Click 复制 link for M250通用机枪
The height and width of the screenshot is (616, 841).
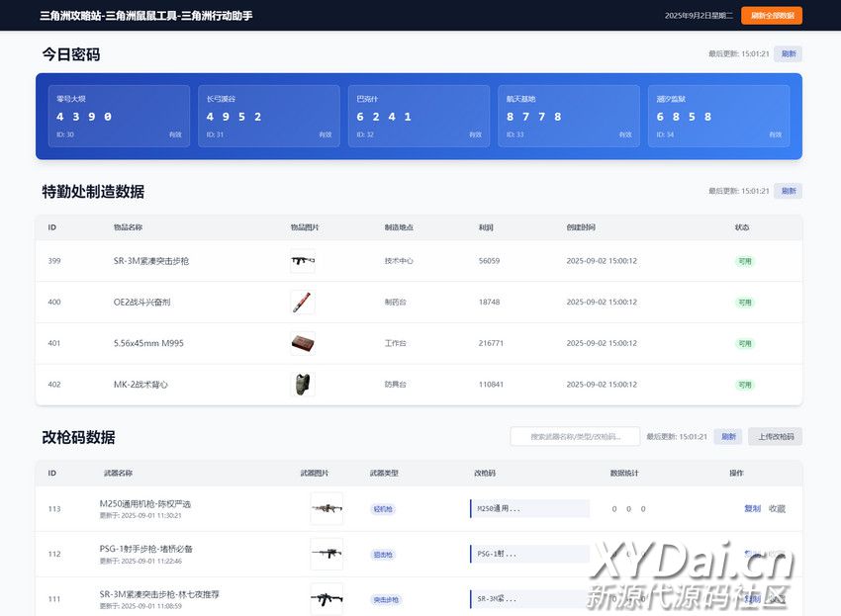752,509
